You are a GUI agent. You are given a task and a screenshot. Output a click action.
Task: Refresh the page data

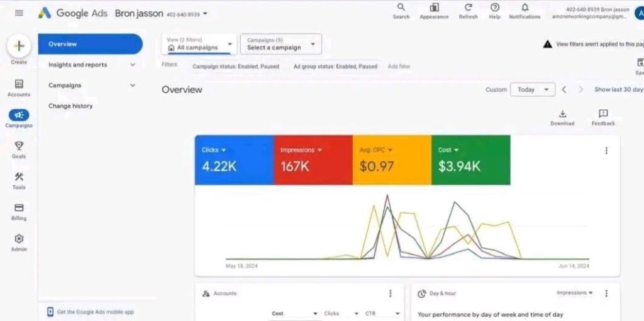[468, 8]
